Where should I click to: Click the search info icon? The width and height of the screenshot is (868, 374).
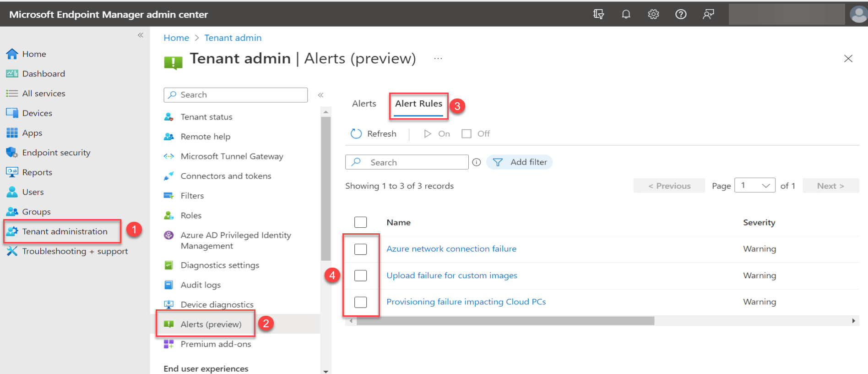pos(477,162)
